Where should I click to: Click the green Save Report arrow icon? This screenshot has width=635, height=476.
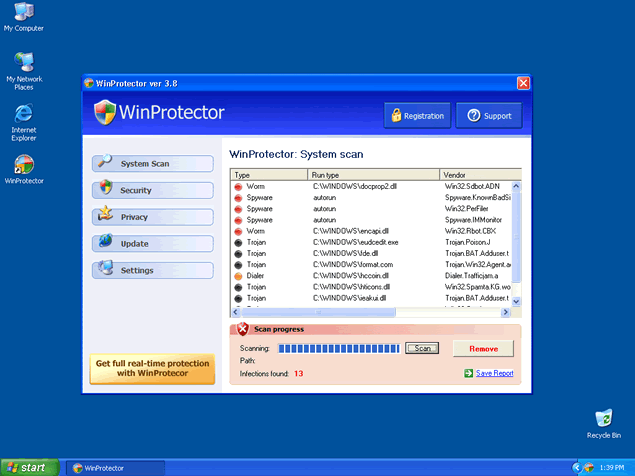point(468,373)
